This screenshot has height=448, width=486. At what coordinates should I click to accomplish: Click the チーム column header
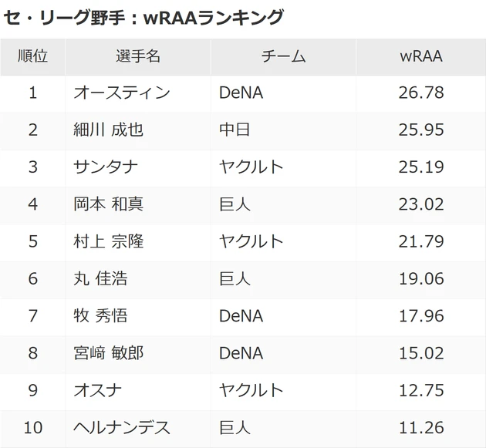pyautogui.click(x=283, y=56)
